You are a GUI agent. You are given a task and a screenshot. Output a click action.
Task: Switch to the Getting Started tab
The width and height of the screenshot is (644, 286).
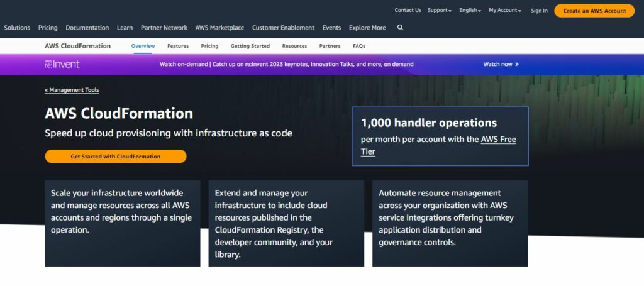click(x=250, y=46)
